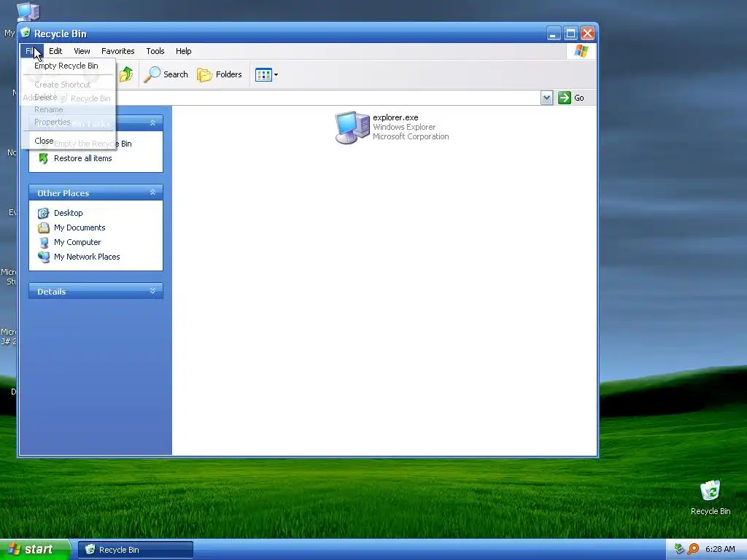The image size is (747, 560).
Task: Open the Edit menu
Action: click(55, 51)
